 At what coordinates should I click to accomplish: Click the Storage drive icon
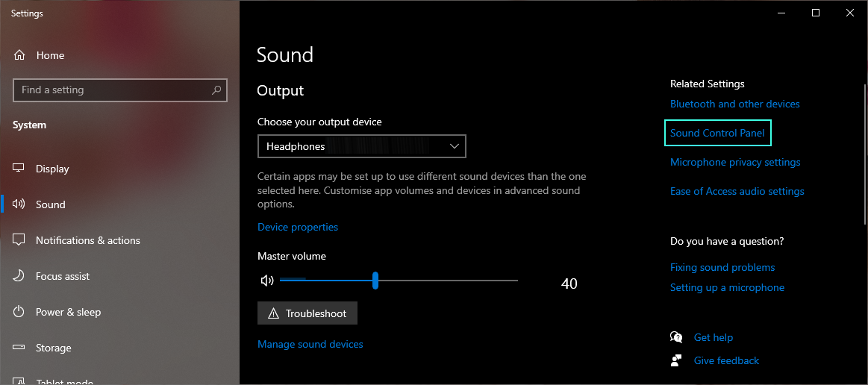click(19, 348)
